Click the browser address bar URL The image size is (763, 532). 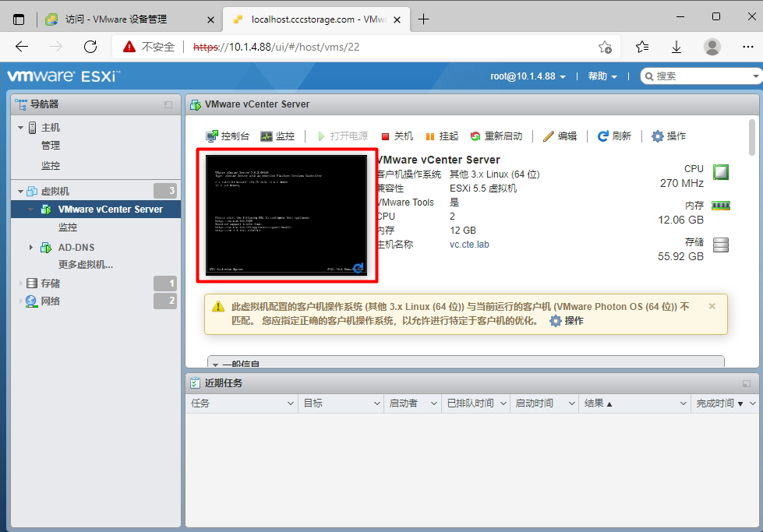(x=277, y=48)
